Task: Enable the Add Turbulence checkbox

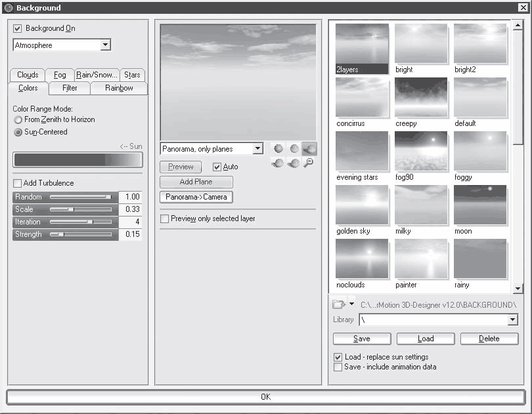Action: (x=18, y=183)
